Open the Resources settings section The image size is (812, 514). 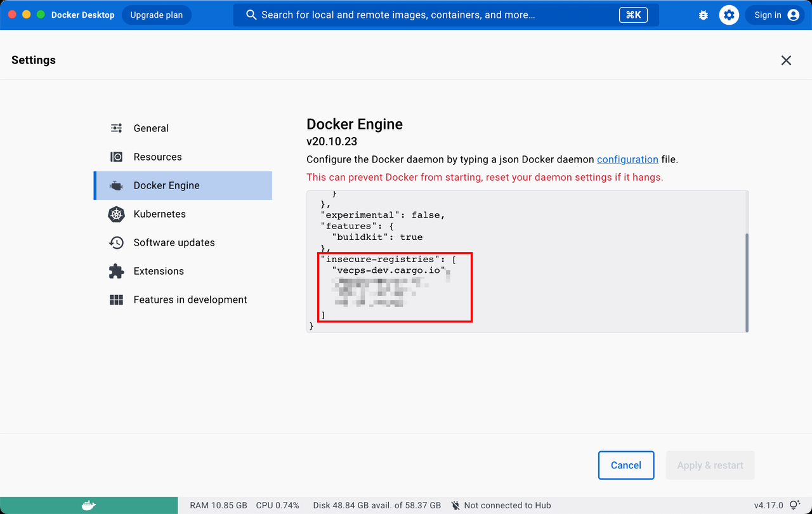(x=183, y=157)
